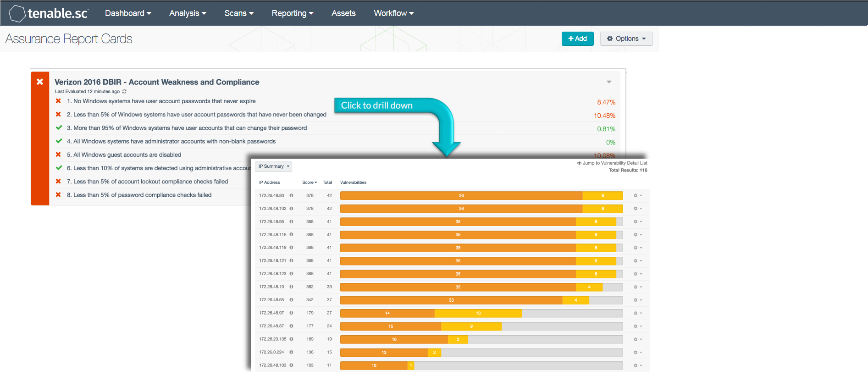Click the Vulnerabilities column header
The image size is (868, 376).
[354, 182]
